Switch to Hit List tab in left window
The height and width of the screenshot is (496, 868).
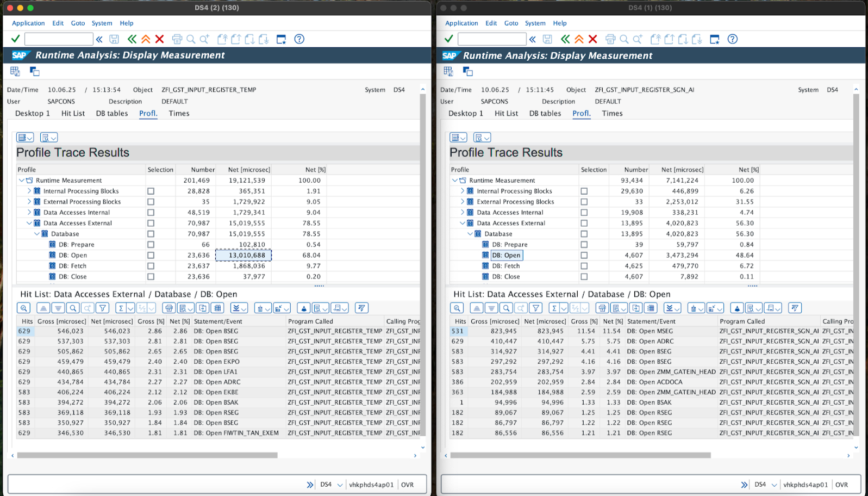point(73,114)
